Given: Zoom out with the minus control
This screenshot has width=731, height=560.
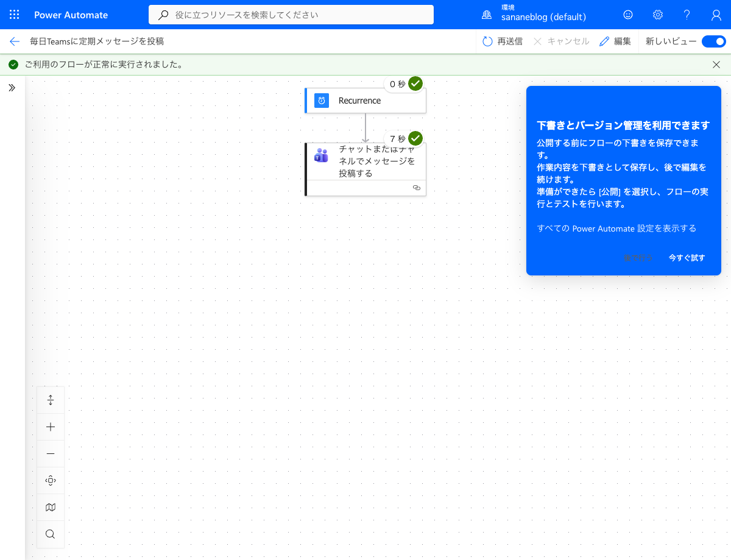Looking at the screenshot, I should [51, 454].
